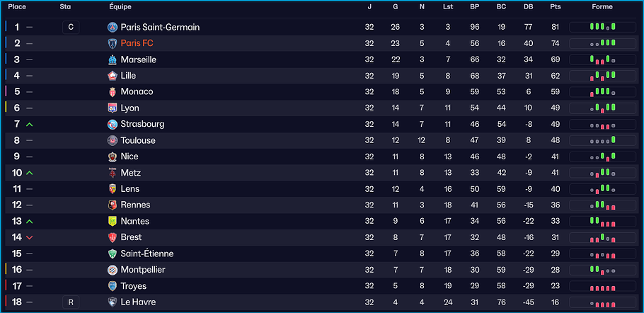Click the Marseille club crest icon

[x=113, y=59]
